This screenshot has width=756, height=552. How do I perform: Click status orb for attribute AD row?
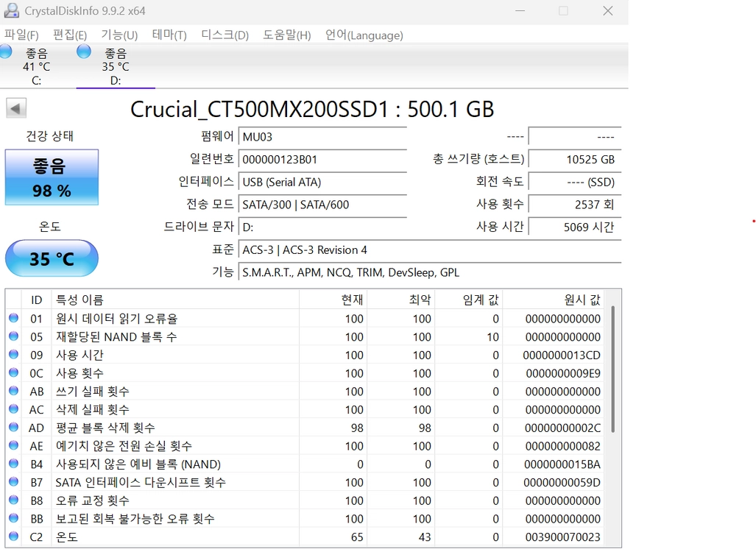pyautogui.click(x=13, y=428)
